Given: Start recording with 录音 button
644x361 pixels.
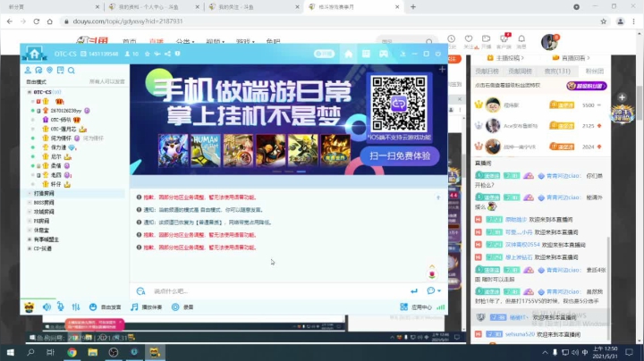Looking at the screenshot, I should [x=182, y=306].
